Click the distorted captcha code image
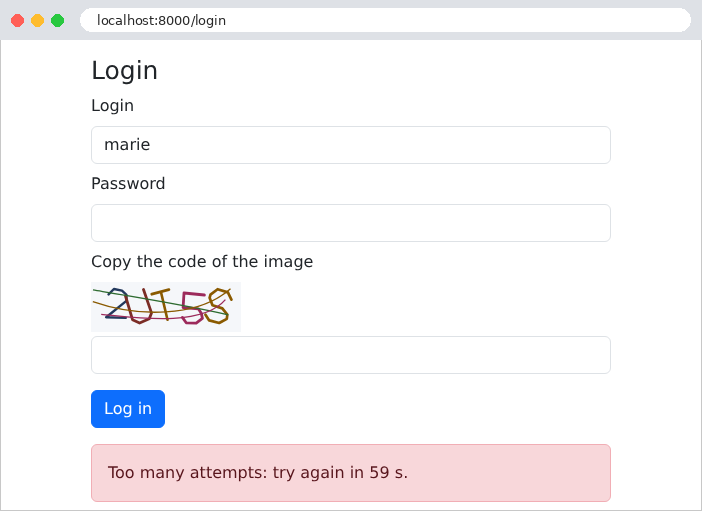This screenshot has height=511, width=702. pyautogui.click(x=166, y=307)
